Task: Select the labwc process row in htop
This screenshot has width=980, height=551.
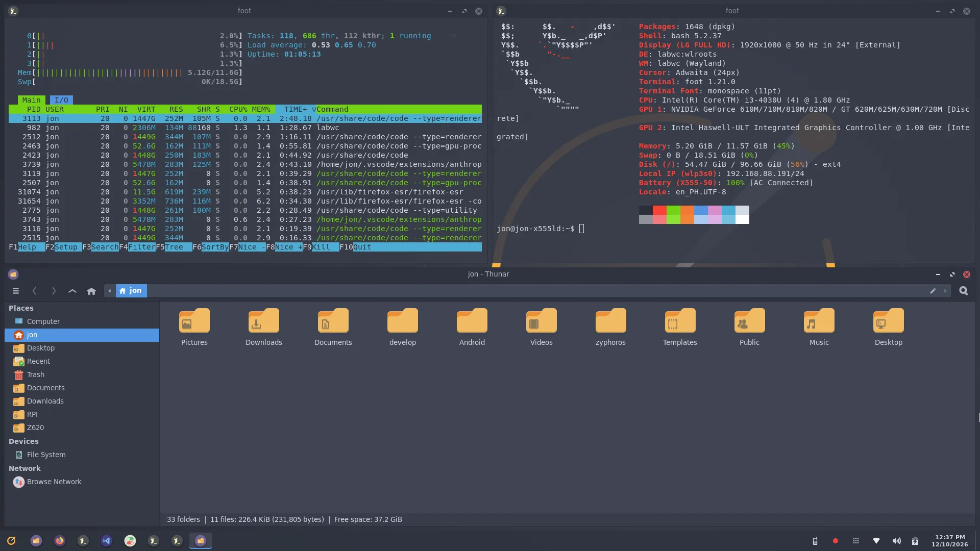Action: (x=245, y=128)
